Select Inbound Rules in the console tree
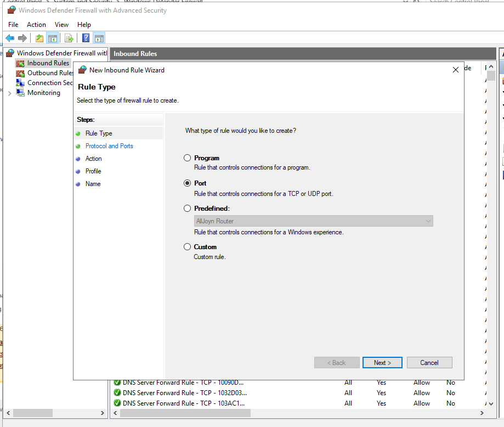 [x=48, y=63]
